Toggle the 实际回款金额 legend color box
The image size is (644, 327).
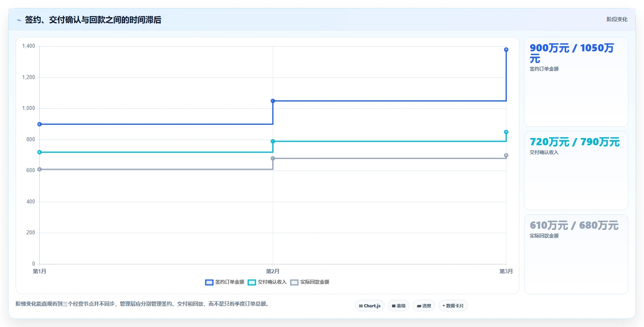point(294,282)
